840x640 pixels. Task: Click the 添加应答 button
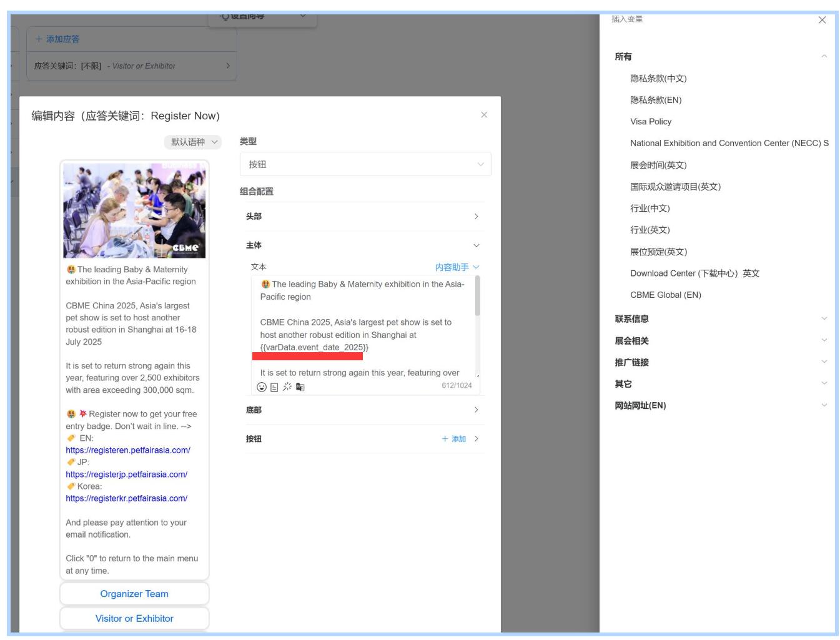pos(57,39)
